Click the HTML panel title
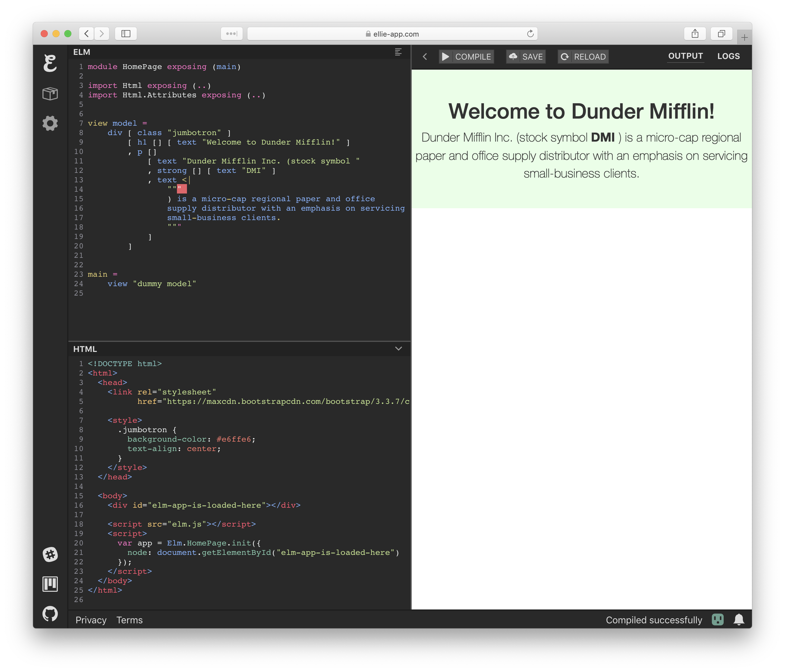Image resolution: width=785 pixels, height=672 pixels. [x=85, y=349]
